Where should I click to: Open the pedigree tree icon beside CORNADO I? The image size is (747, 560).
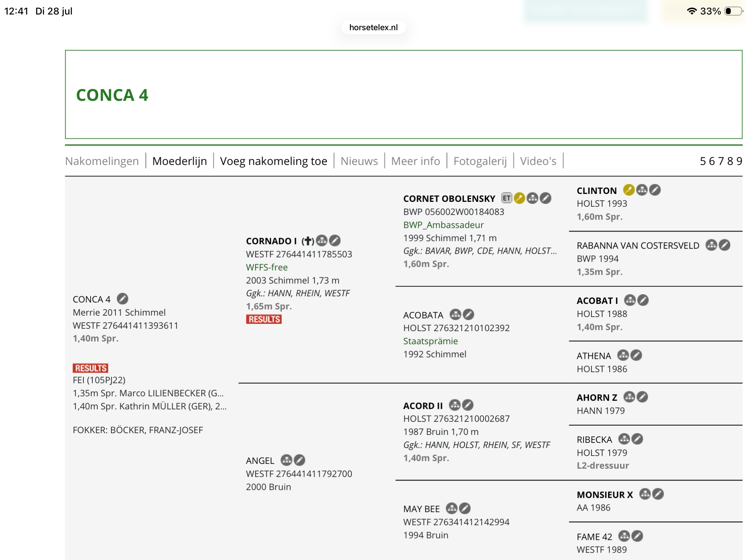tap(322, 240)
